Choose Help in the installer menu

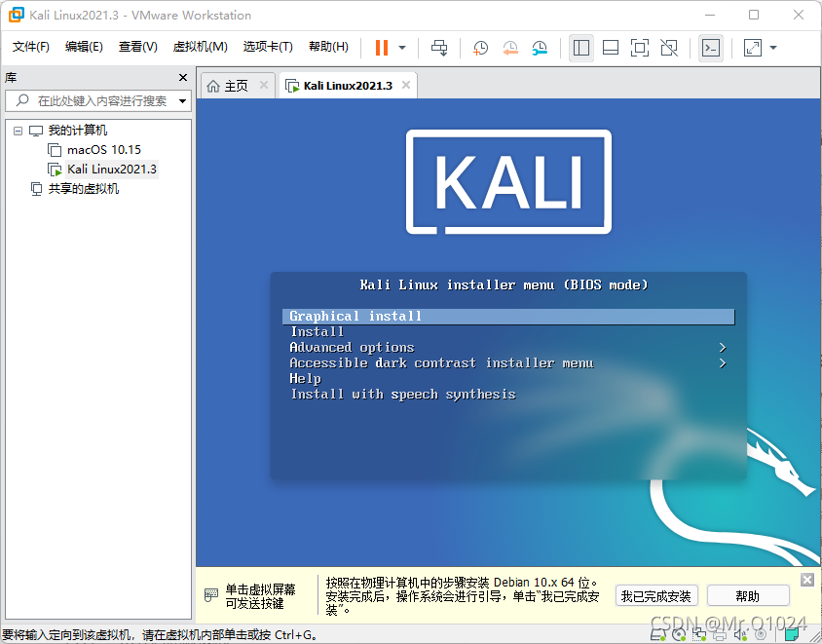(305, 379)
